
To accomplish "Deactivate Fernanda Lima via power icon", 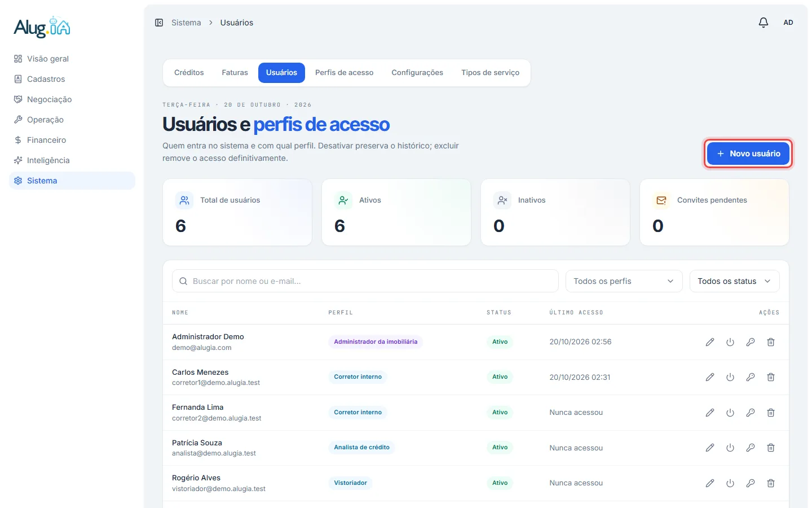I will pyautogui.click(x=730, y=413).
